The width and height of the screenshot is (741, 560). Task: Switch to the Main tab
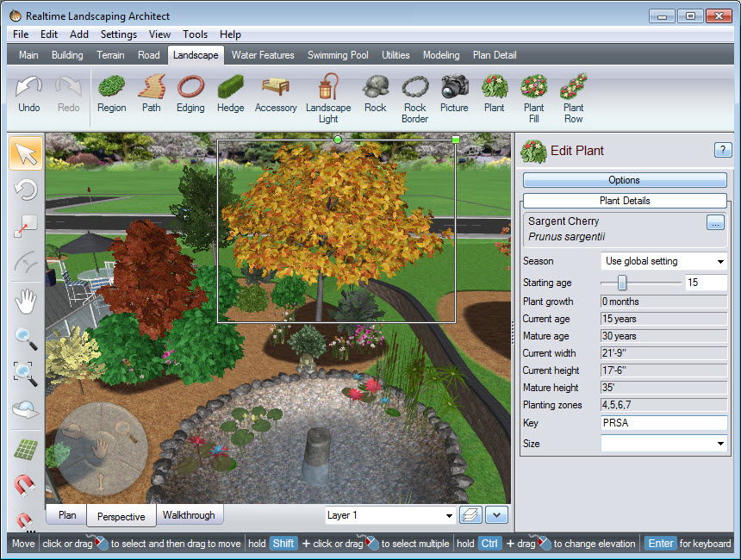click(x=28, y=55)
